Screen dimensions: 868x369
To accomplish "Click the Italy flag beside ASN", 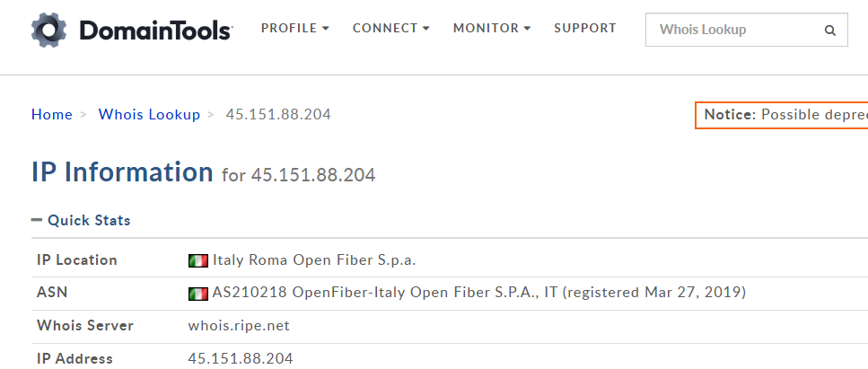I will tap(197, 293).
